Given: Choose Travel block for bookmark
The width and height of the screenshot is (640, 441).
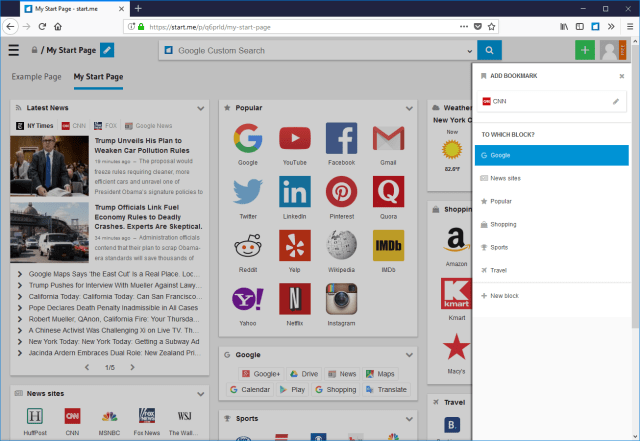Looking at the screenshot, I should click(551, 270).
